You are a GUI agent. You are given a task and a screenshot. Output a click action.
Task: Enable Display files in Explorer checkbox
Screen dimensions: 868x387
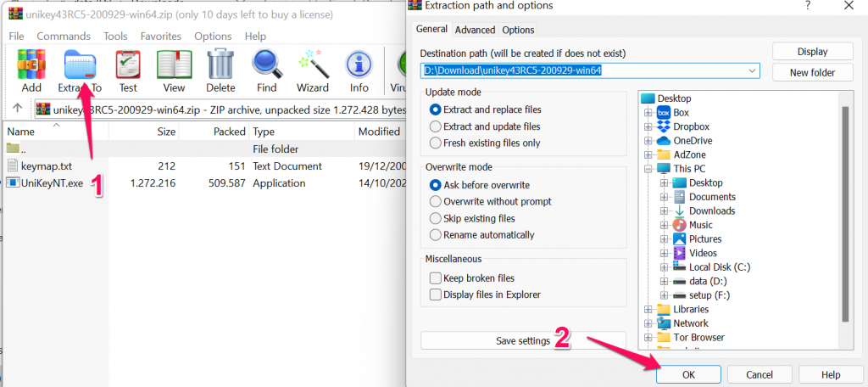tap(436, 295)
